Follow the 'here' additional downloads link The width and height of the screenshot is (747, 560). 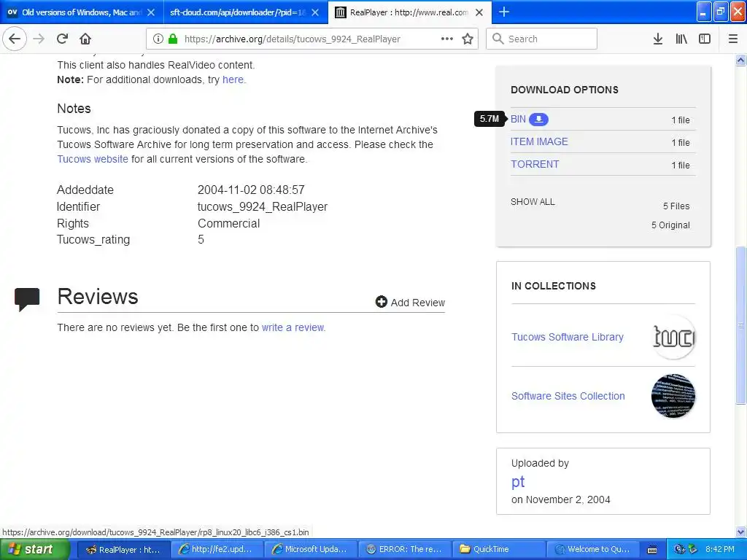233,79
